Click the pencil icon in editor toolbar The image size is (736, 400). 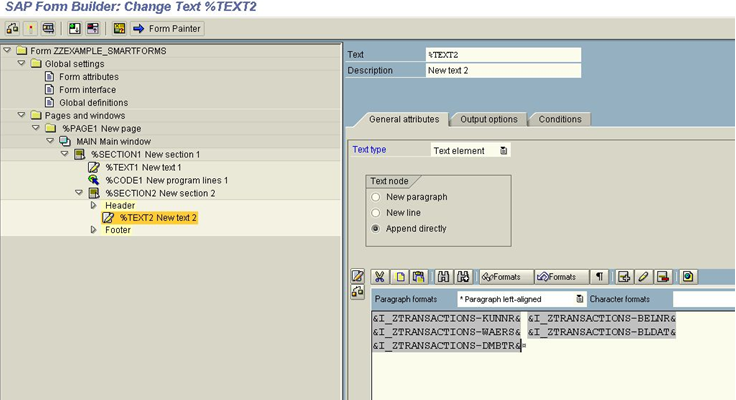(x=644, y=277)
